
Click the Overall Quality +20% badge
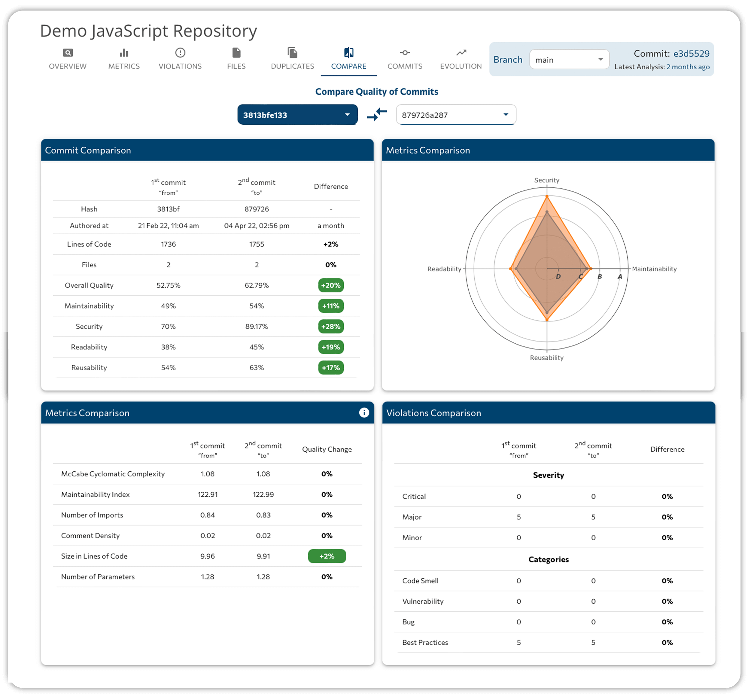pyautogui.click(x=331, y=285)
